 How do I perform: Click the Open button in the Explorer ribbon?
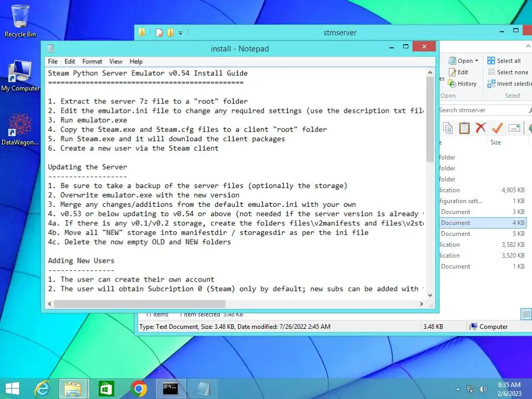pos(461,61)
